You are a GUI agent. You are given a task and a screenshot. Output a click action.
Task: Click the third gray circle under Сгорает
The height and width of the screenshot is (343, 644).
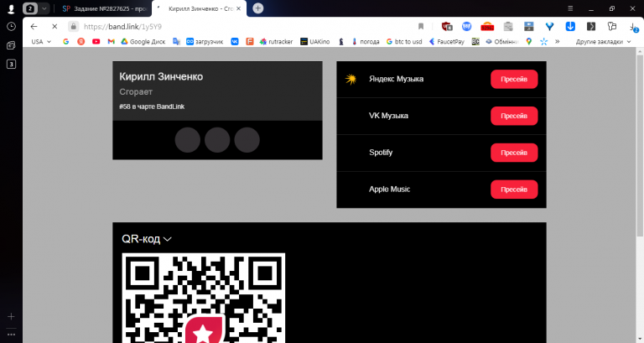pyautogui.click(x=247, y=140)
